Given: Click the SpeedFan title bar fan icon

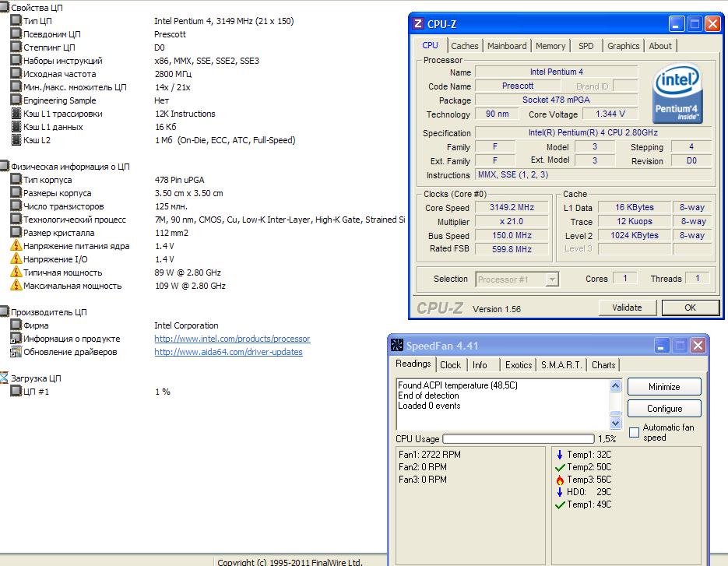Looking at the screenshot, I should click(397, 346).
